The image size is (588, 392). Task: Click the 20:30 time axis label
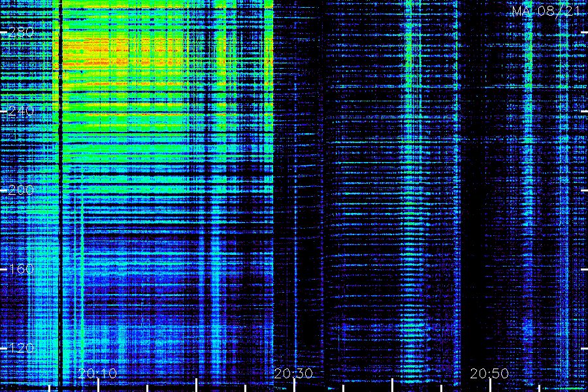(293, 373)
